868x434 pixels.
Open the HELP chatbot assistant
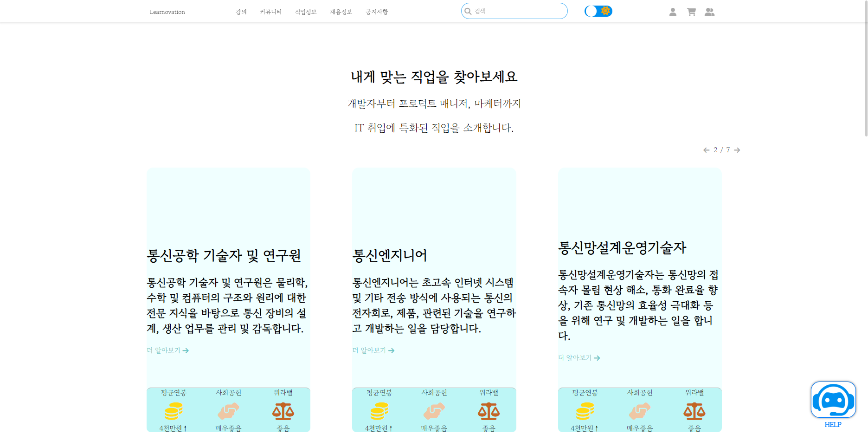pyautogui.click(x=833, y=400)
